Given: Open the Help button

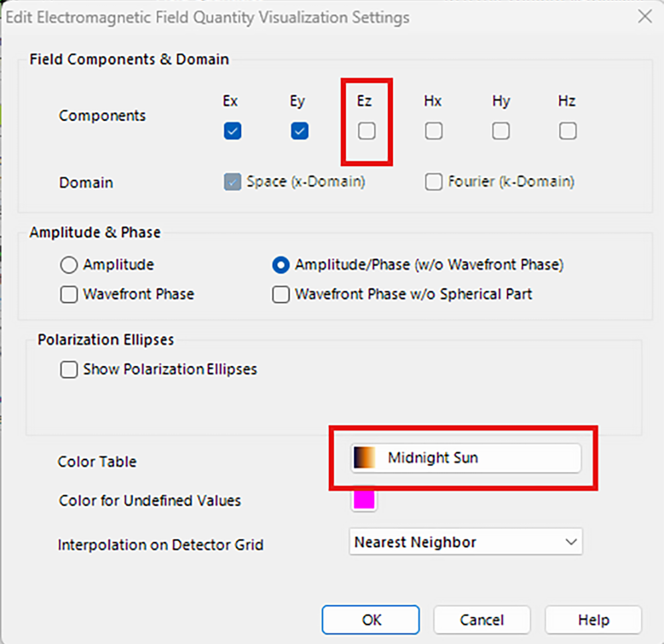Looking at the screenshot, I should [x=593, y=620].
